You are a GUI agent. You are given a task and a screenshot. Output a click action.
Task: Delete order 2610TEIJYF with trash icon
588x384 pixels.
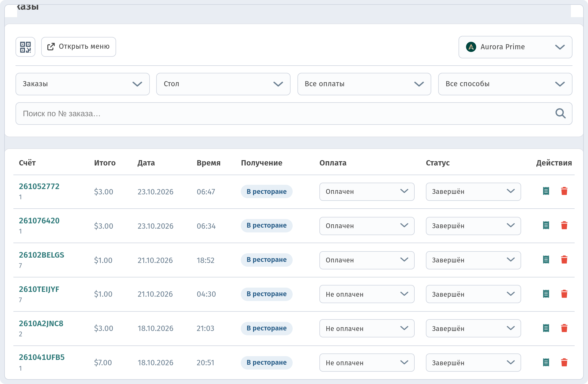[x=564, y=294]
